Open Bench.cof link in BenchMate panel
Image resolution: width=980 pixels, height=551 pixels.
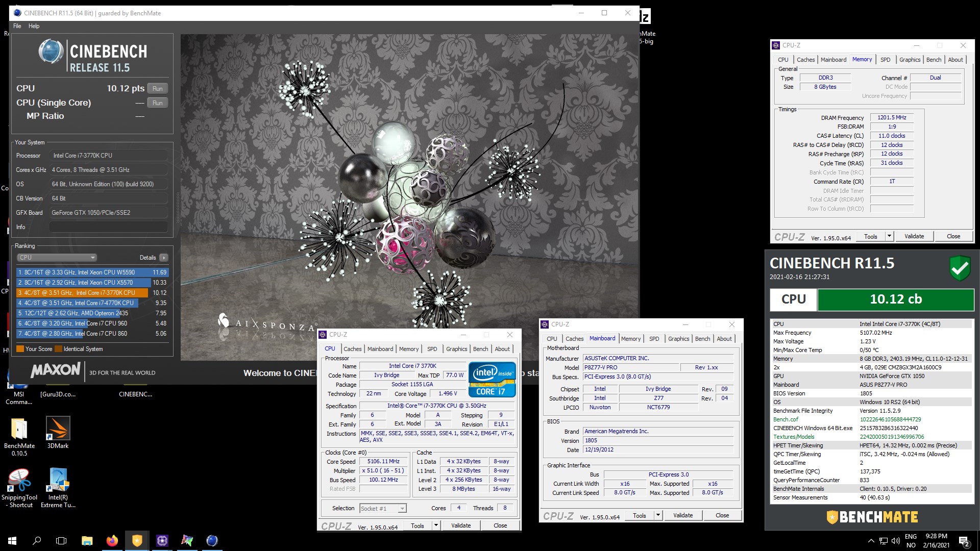pos(786,419)
